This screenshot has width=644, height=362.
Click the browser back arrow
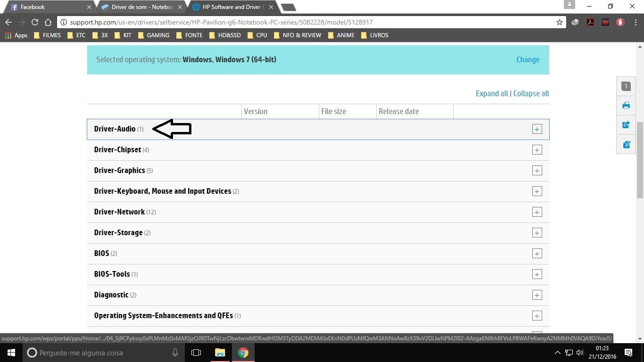click(x=8, y=22)
